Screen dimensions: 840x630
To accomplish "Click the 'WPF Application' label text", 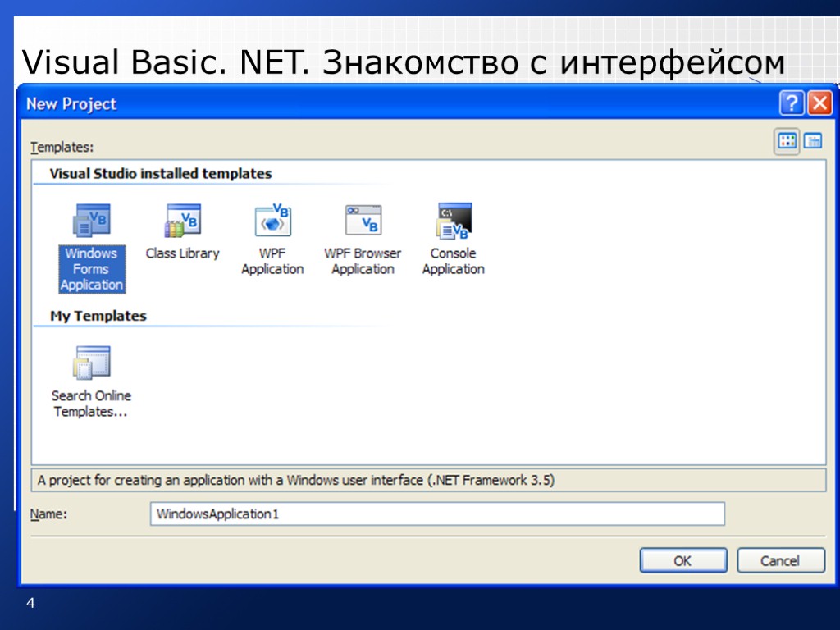I will coord(272,261).
